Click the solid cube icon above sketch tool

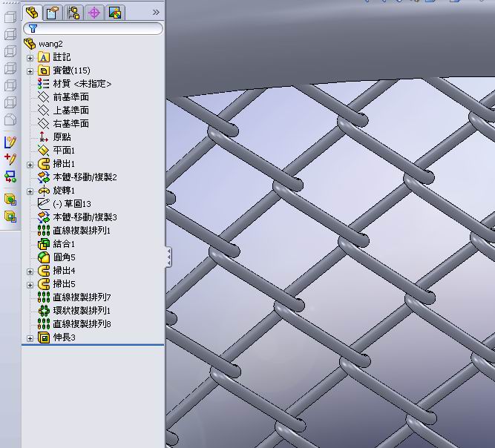click(10, 119)
